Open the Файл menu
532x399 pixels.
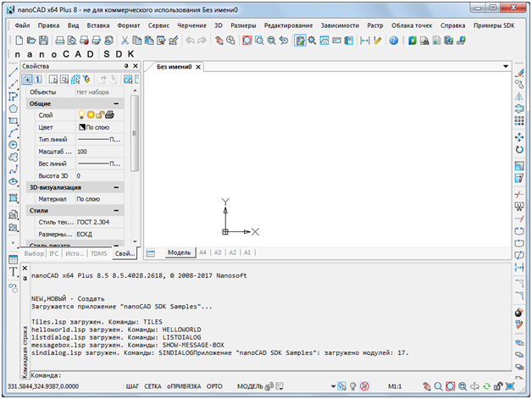[22, 25]
